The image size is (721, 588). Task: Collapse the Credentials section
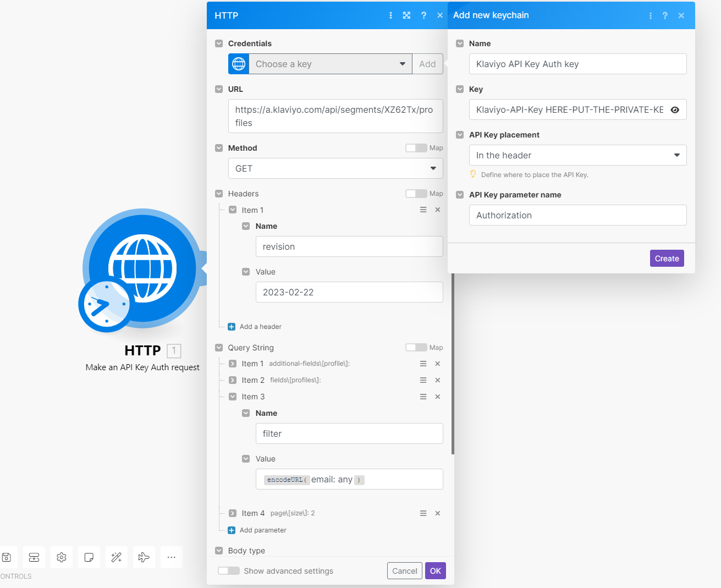[219, 43]
